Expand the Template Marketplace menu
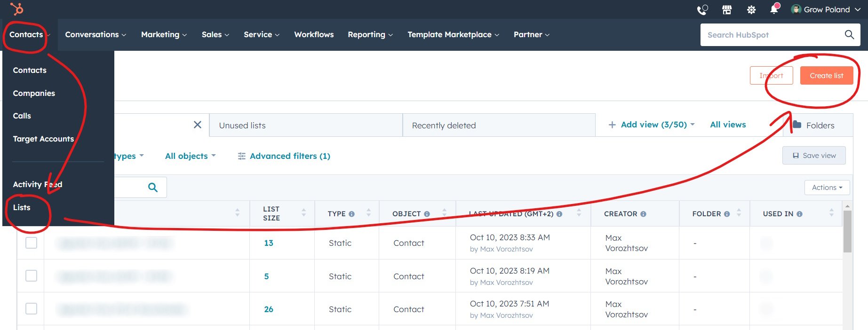The image size is (868, 330). [x=454, y=34]
